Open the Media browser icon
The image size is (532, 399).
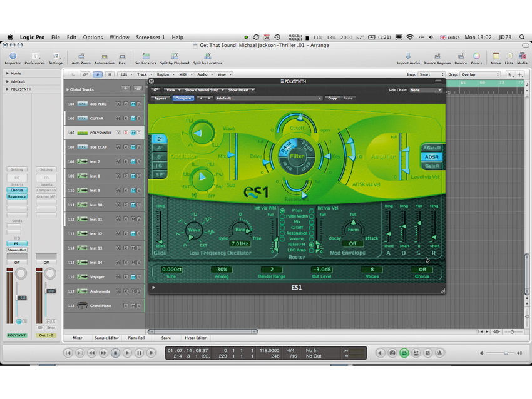point(522,56)
